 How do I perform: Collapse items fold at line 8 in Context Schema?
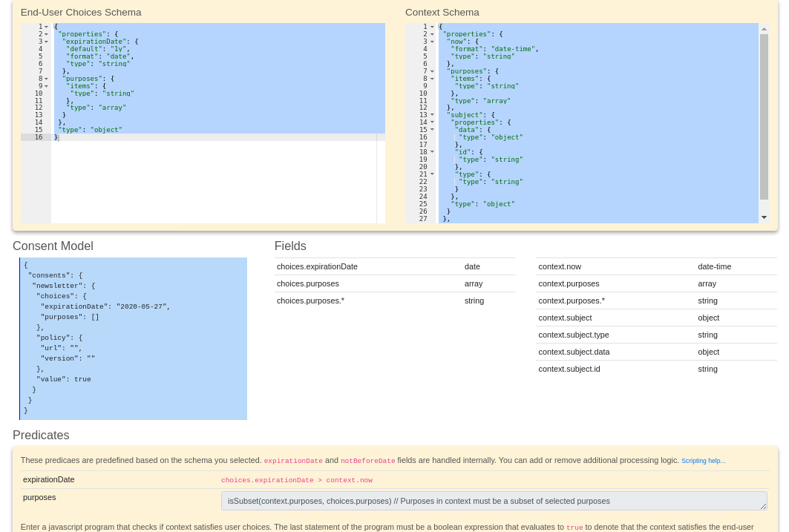(432, 79)
